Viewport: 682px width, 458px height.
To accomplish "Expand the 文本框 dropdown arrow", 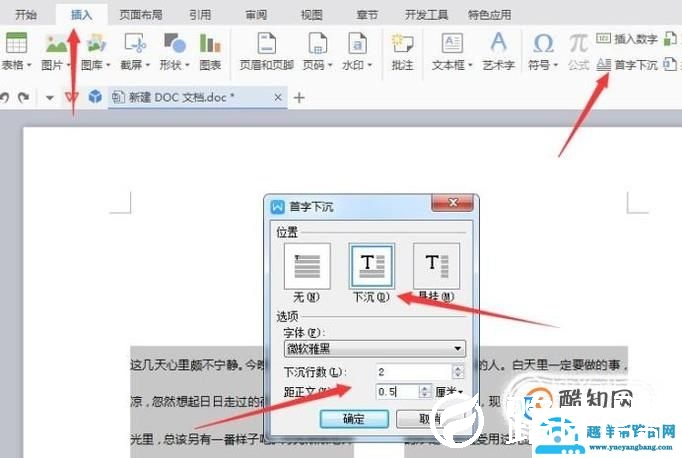I will pos(470,65).
